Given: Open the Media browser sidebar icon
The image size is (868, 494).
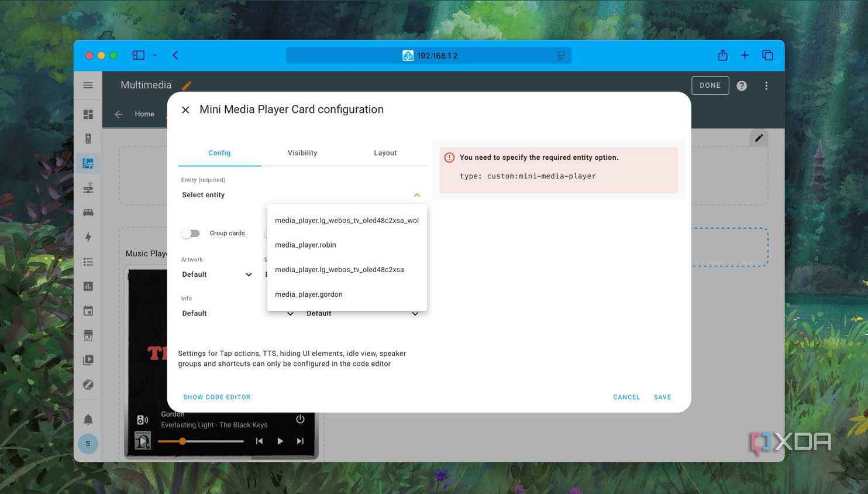Looking at the screenshot, I should [x=88, y=360].
